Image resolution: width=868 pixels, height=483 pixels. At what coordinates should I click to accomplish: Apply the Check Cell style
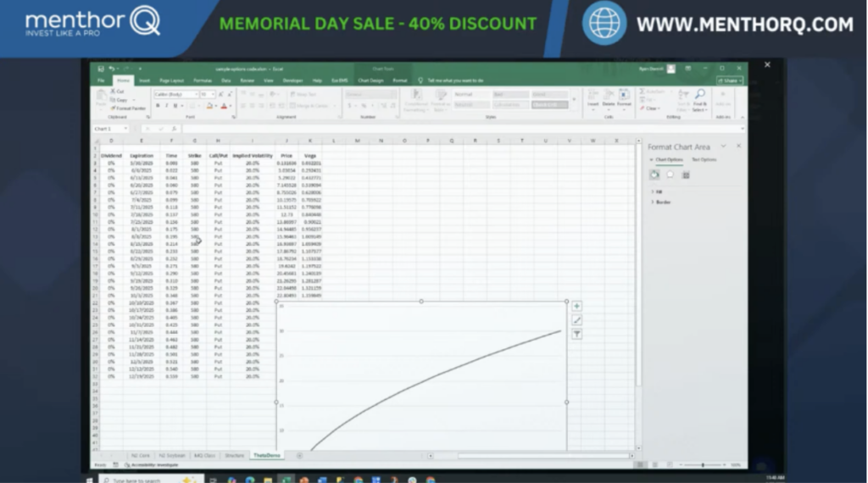(x=549, y=104)
